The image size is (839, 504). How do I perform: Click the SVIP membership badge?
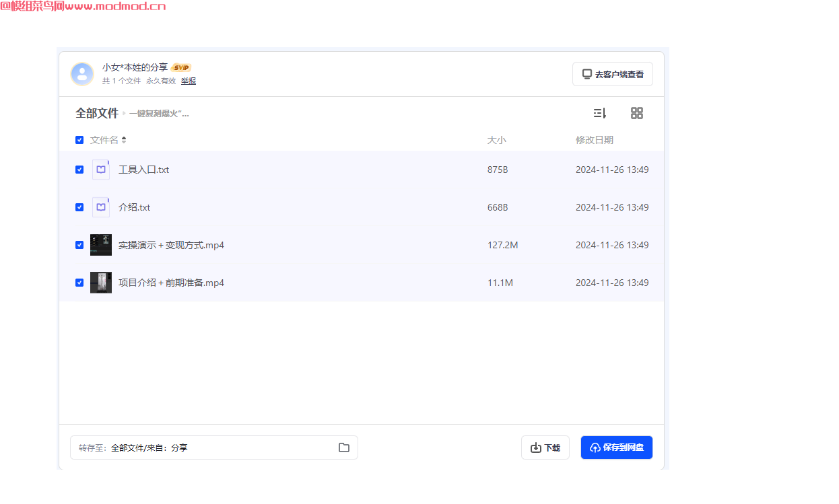[181, 67]
